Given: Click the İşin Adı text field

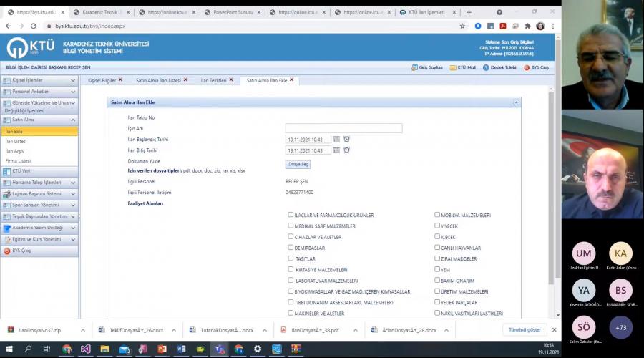Looking at the screenshot, I should click(x=343, y=128).
